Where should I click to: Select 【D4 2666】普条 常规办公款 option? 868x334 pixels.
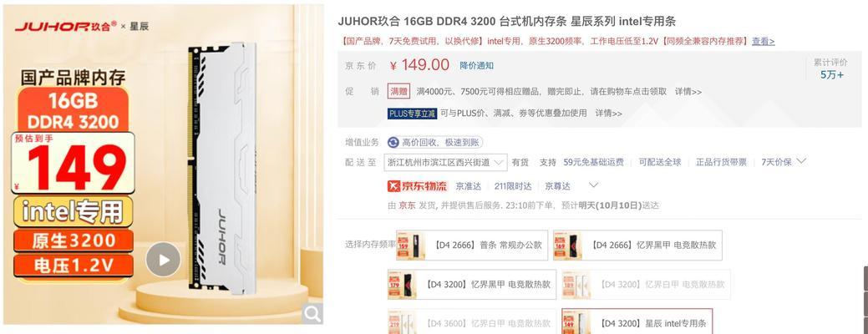click(x=472, y=245)
